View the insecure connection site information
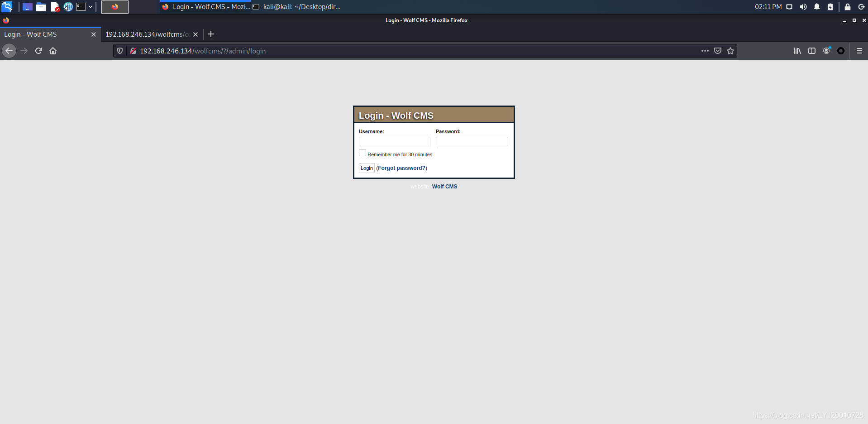Screen dimensions: 868x424 133,51
